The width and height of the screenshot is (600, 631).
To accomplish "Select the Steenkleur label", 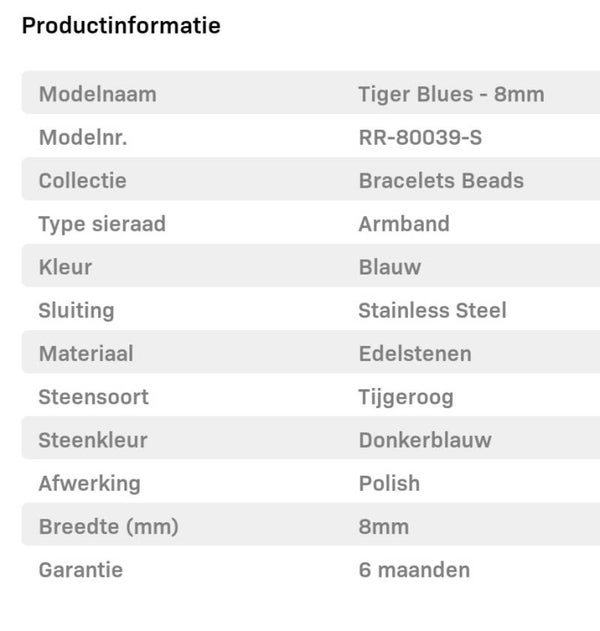I will [x=94, y=440].
